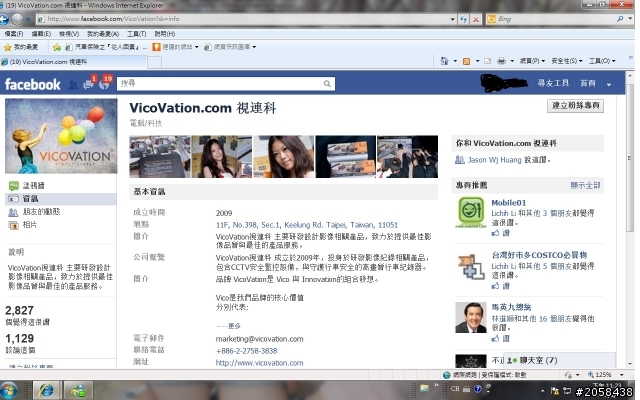
Task: Click the 更多 more link in description
Action: [x=234, y=326]
